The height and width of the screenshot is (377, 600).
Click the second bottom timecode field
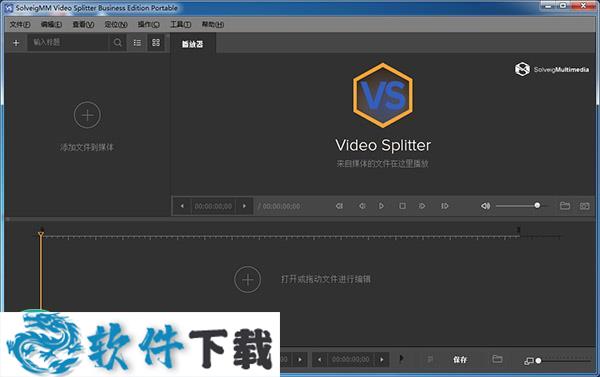point(351,359)
